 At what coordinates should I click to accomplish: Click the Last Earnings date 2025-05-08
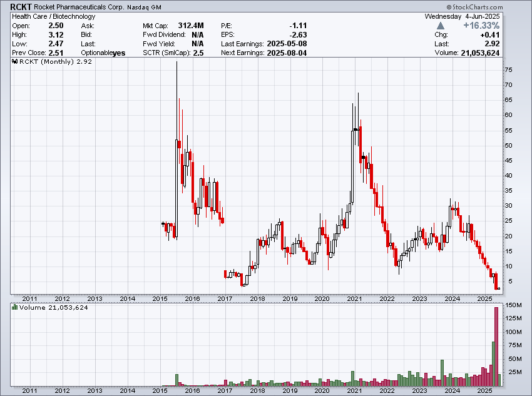click(x=287, y=44)
